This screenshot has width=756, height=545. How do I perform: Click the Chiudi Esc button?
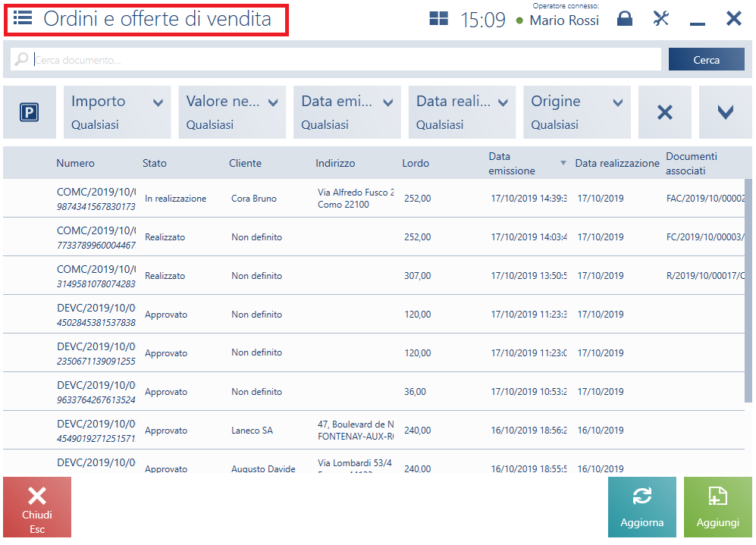[x=37, y=507]
